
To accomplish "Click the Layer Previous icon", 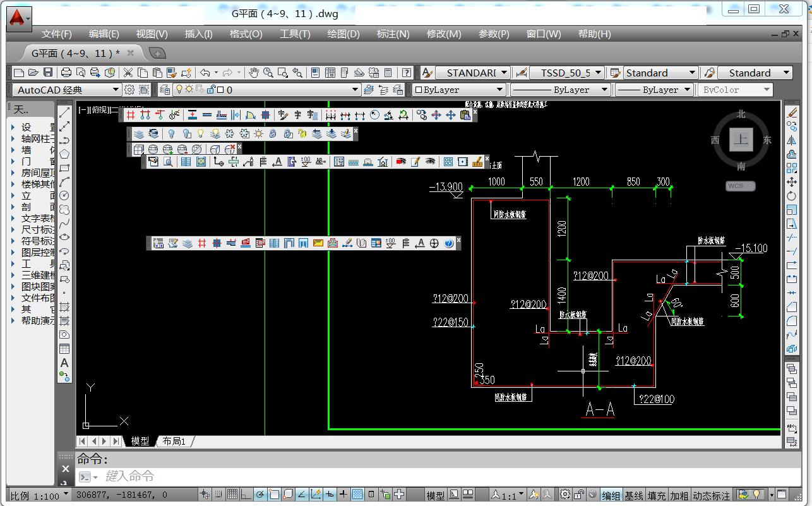I will 383,90.
